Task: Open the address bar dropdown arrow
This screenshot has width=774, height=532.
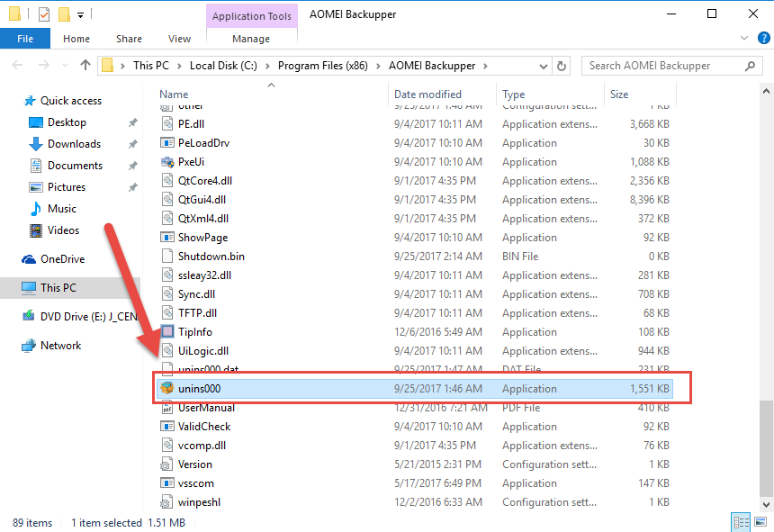Action: click(543, 66)
